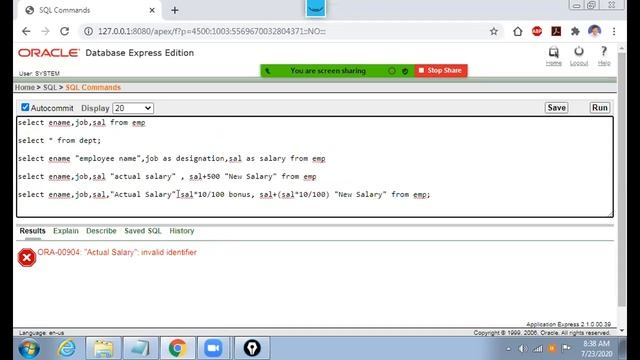Click the taskbar clock 8:38 AM
640x360 pixels.
coord(596,344)
